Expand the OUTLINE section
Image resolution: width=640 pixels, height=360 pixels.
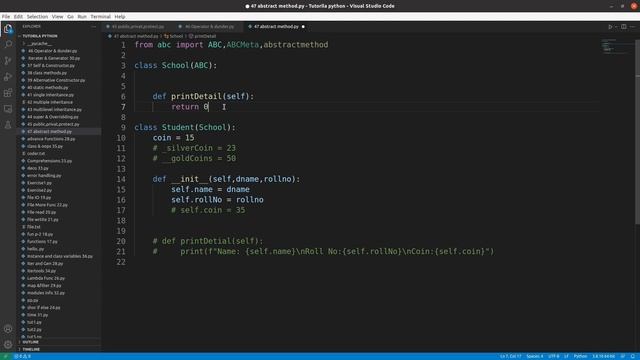pyautogui.click(x=31, y=342)
